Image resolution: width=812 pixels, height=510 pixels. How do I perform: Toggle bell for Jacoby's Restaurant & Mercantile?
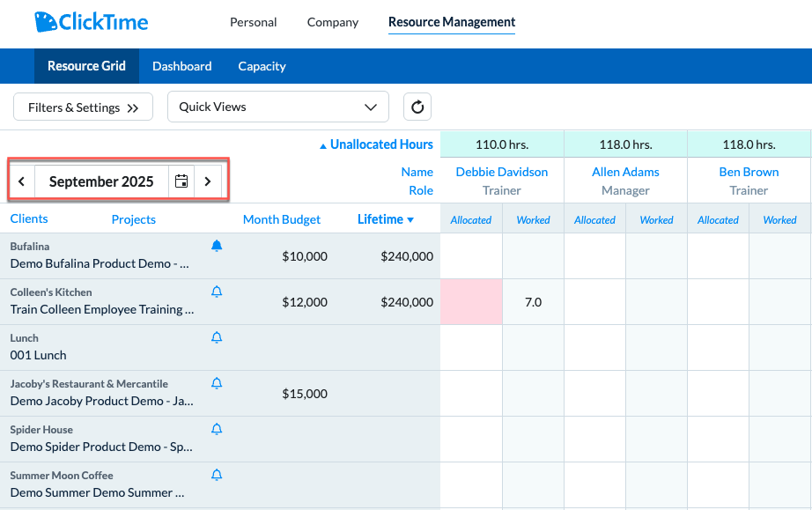[x=217, y=383]
